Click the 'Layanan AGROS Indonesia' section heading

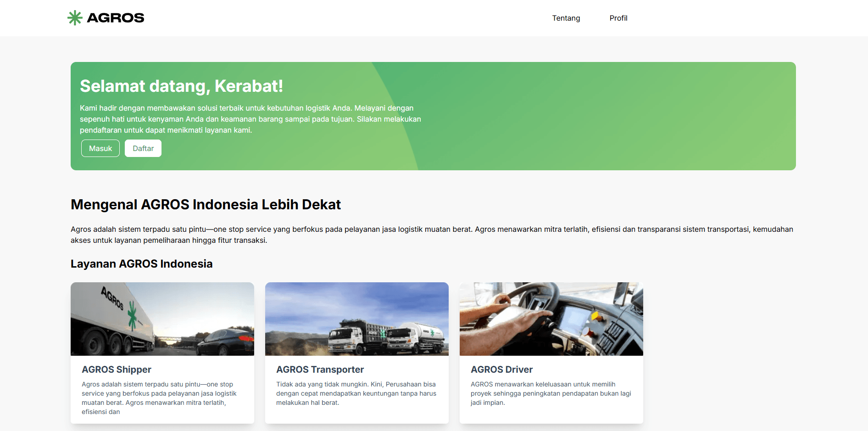[x=141, y=264]
